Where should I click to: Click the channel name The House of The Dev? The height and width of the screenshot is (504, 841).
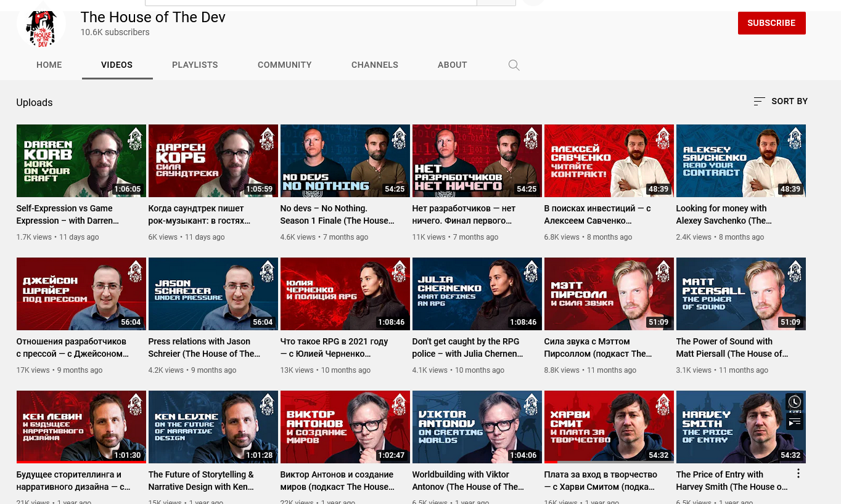[x=153, y=17]
